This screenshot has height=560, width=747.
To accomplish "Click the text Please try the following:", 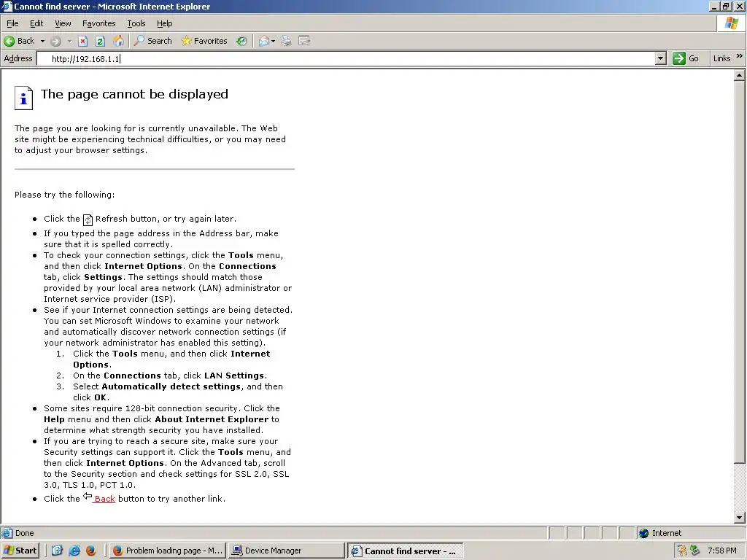I will (64, 194).
